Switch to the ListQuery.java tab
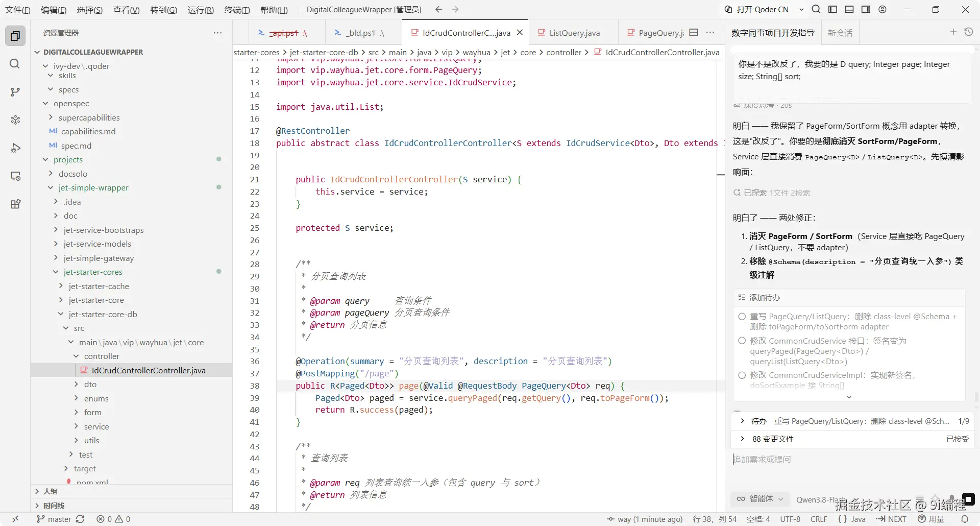Viewport: 980px width, 526px height. click(x=574, y=33)
